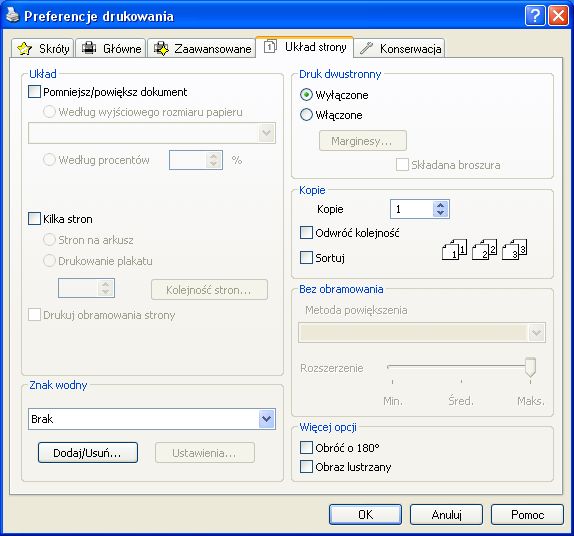
Task: Confirm settings with the OK button
Action: tap(365, 514)
